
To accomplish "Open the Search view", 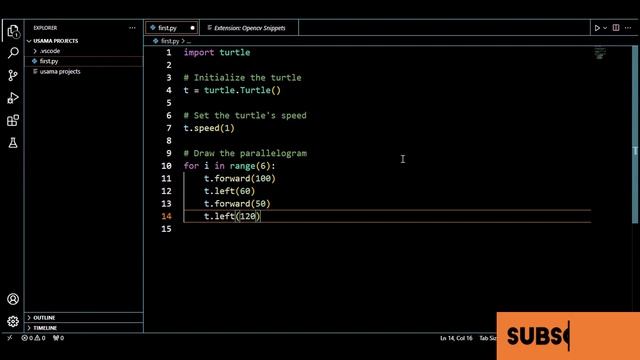I will 13,53.
